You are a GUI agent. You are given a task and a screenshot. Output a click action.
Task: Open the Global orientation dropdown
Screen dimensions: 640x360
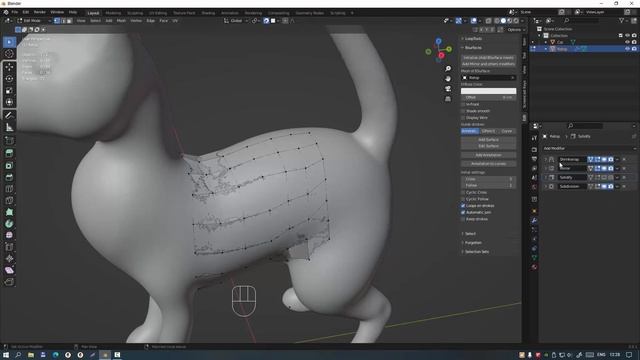pos(236,20)
